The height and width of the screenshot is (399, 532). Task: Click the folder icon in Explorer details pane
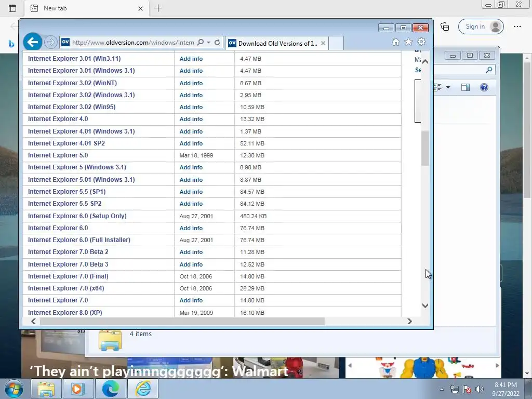click(110, 340)
